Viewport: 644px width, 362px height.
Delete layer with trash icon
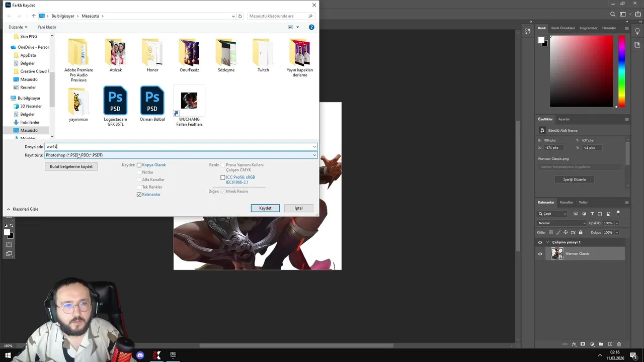pos(619,344)
